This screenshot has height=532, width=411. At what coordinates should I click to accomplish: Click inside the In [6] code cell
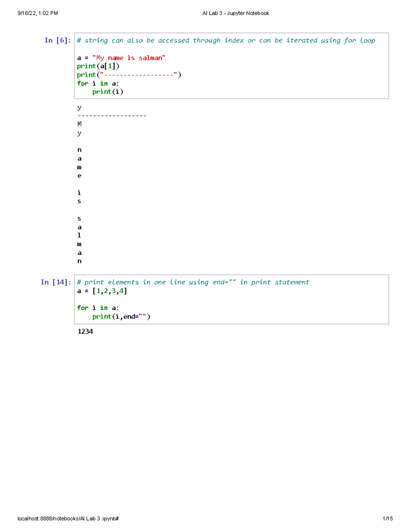(232, 66)
